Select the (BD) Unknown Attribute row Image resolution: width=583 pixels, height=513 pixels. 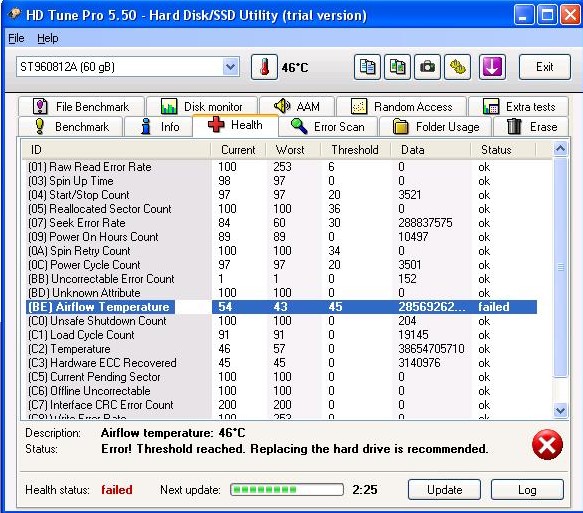281,293
